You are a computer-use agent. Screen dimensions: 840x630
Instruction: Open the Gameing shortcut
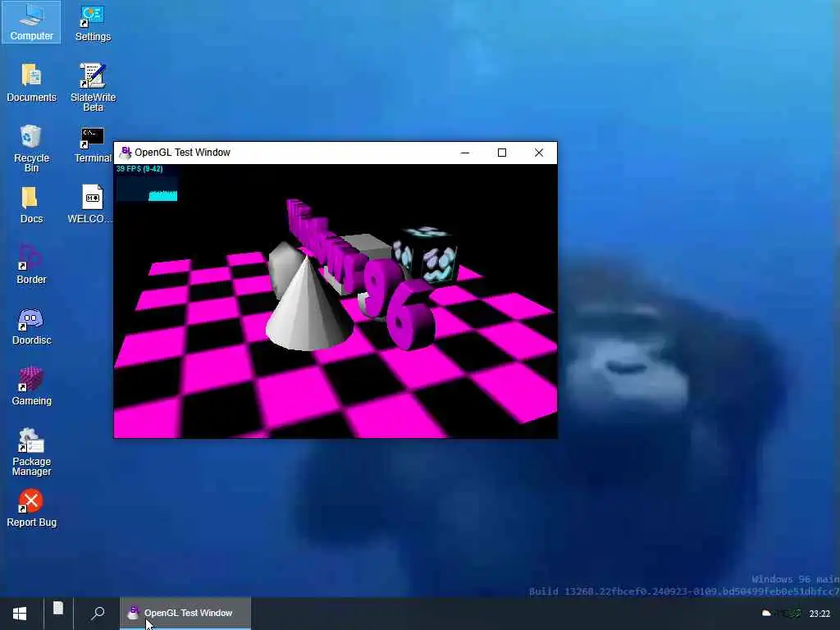(x=31, y=386)
